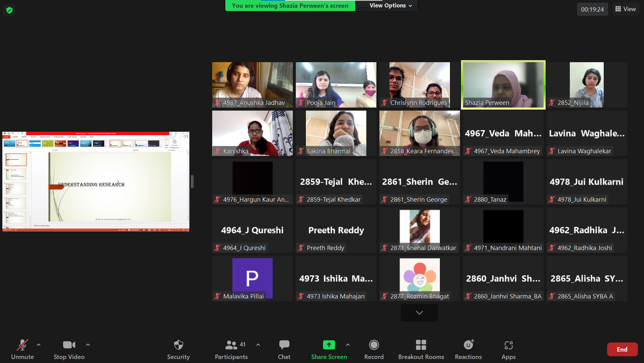The image size is (644, 363).
Task: Click the red End meeting button
Action: pyautogui.click(x=622, y=349)
